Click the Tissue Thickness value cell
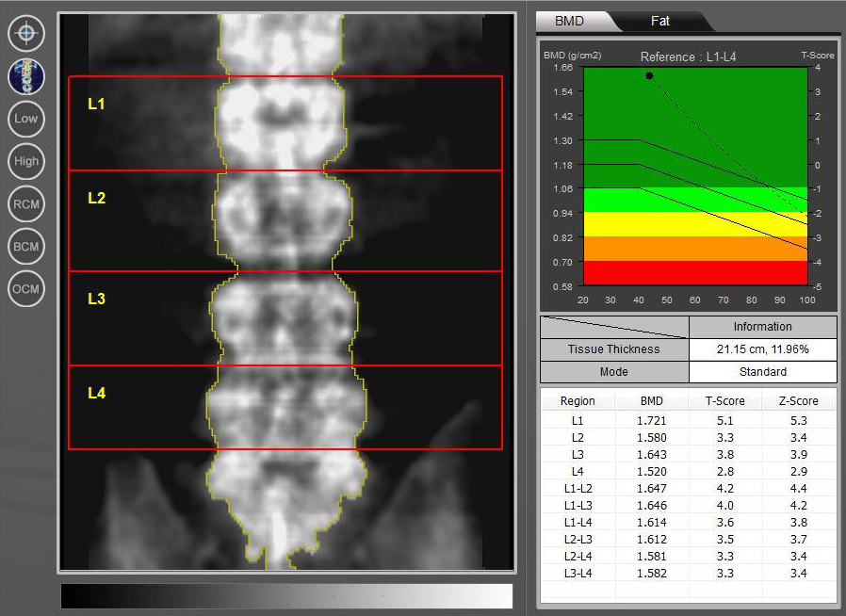This screenshot has height=616, width=846. (762, 349)
